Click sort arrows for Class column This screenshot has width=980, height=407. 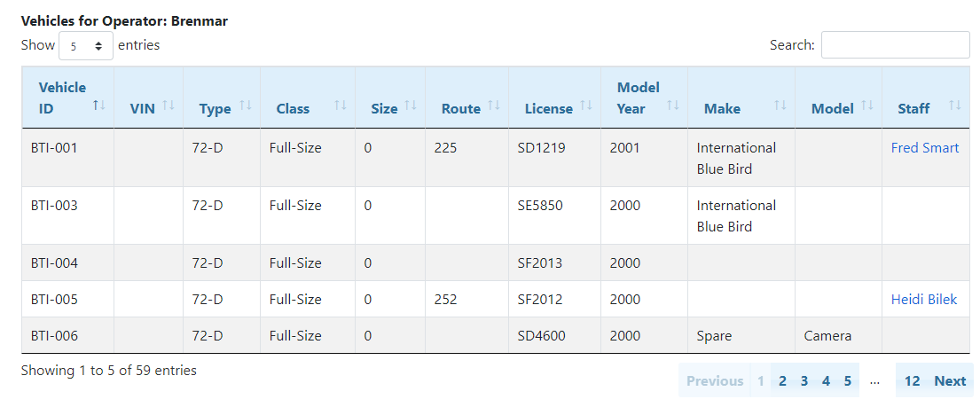pos(340,106)
